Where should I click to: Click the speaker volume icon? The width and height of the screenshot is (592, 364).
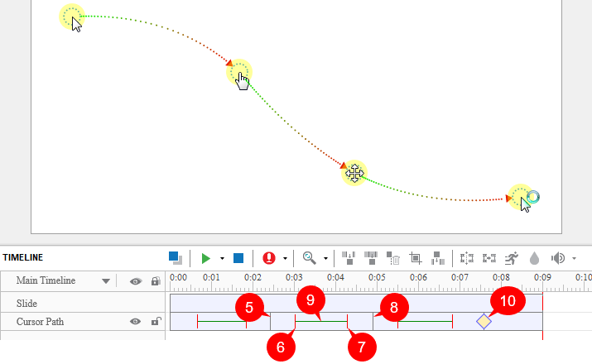pyautogui.click(x=558, y=258)
